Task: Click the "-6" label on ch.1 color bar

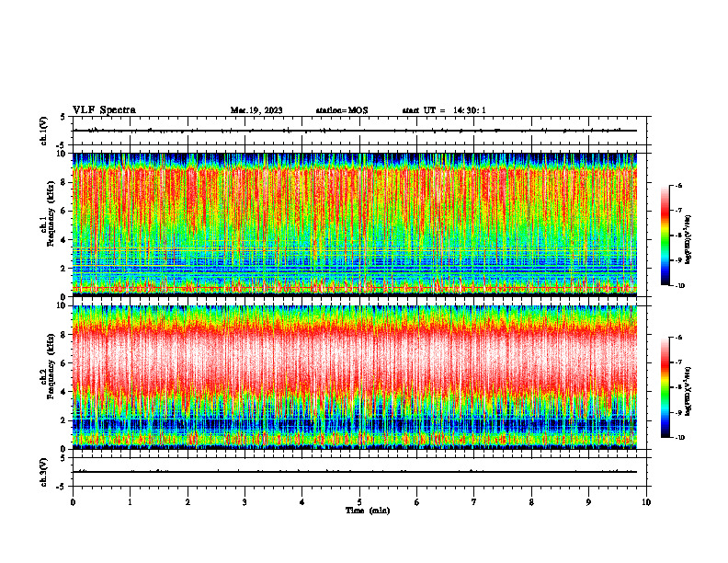Action: [x=678, y=185]
